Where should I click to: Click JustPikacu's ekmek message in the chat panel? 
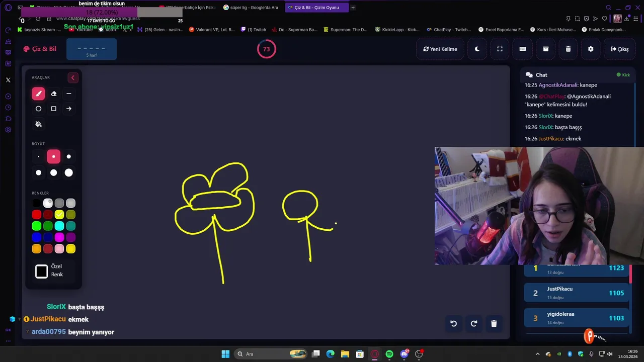(x=553, y=138)
